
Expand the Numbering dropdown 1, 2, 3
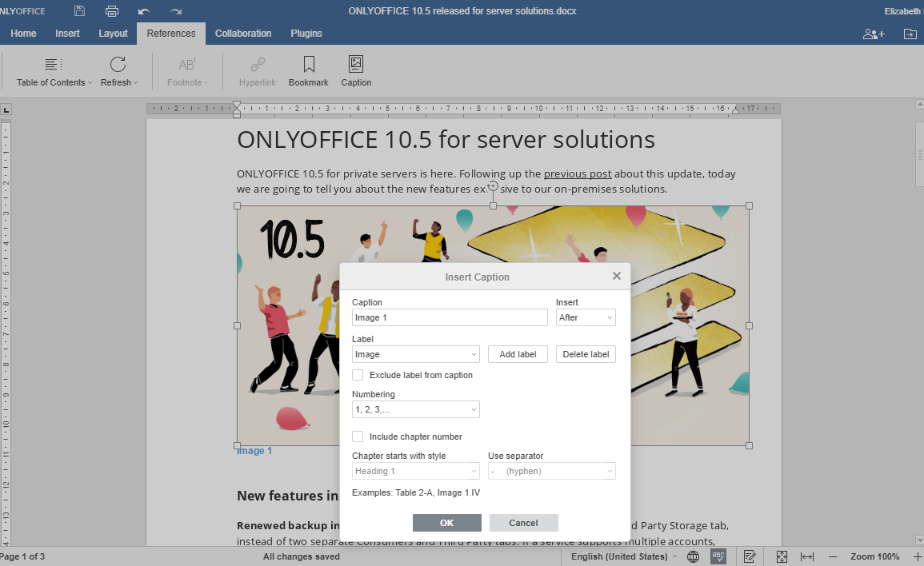click(415, 409)
